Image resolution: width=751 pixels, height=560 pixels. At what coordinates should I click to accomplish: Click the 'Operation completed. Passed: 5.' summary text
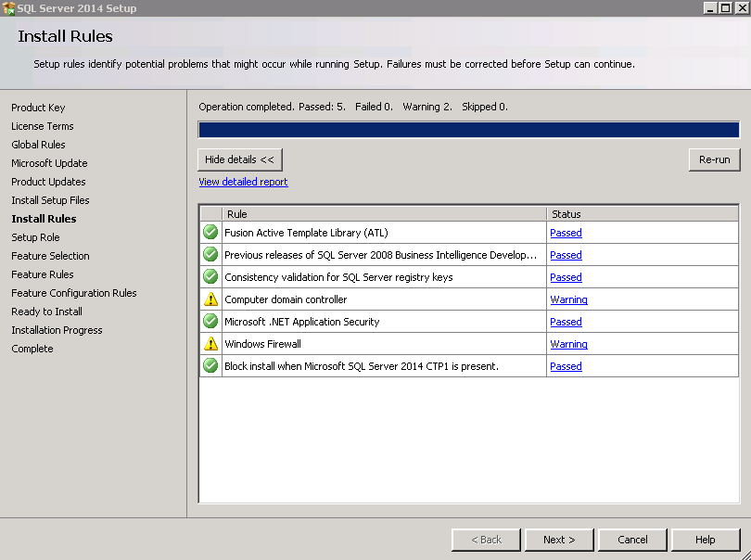click(x=272, y=107)
